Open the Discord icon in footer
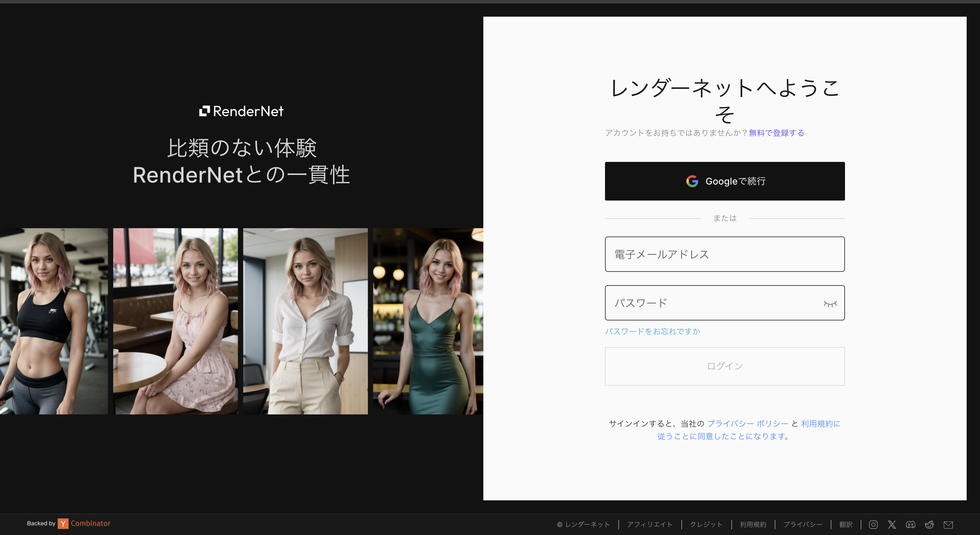980x535 pixels. tap(910, 524)
